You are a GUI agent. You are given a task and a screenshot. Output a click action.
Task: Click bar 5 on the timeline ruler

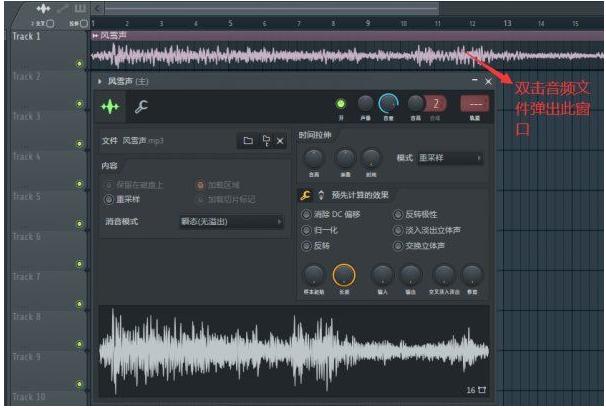point(230,24)
